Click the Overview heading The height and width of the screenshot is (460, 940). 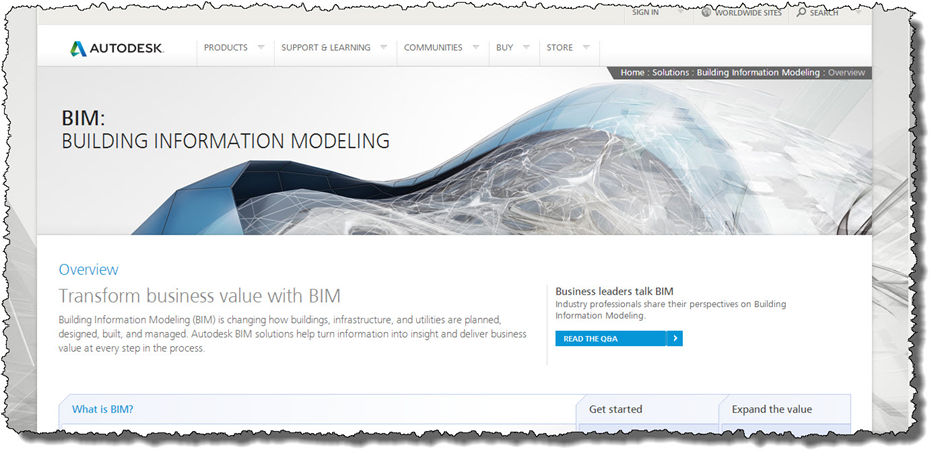click(88, 270)
